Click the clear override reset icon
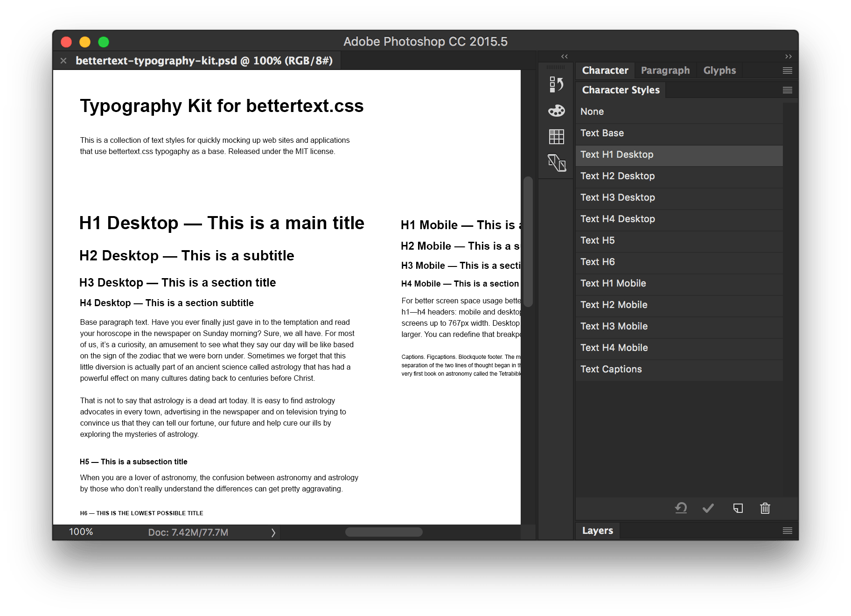This screenshot has width=851, height=616. tap(681, 508)
